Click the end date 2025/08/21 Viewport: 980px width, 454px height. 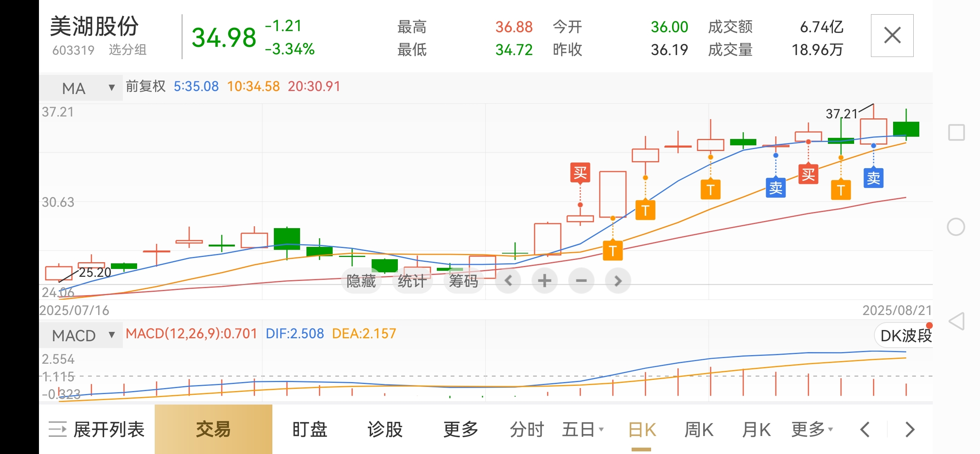pos(897,310)
